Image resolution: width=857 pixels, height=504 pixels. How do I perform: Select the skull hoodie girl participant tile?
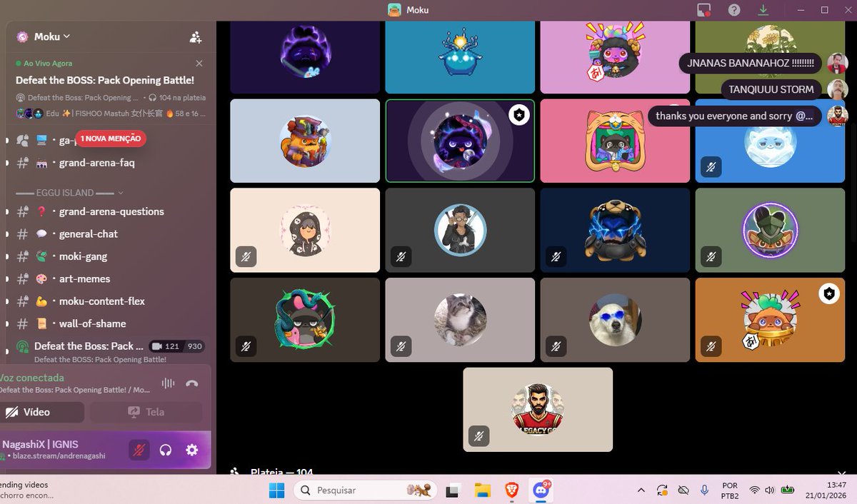coord(305,230)
